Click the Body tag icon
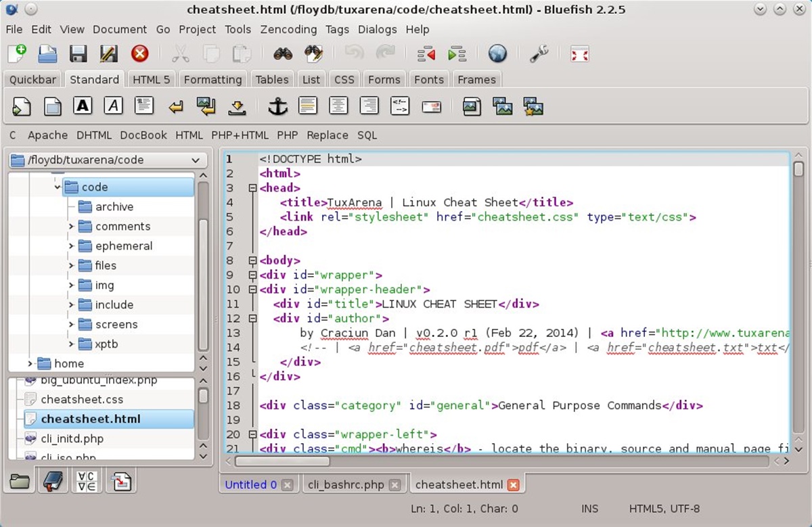The image size is (812, 527). point(52,106)
